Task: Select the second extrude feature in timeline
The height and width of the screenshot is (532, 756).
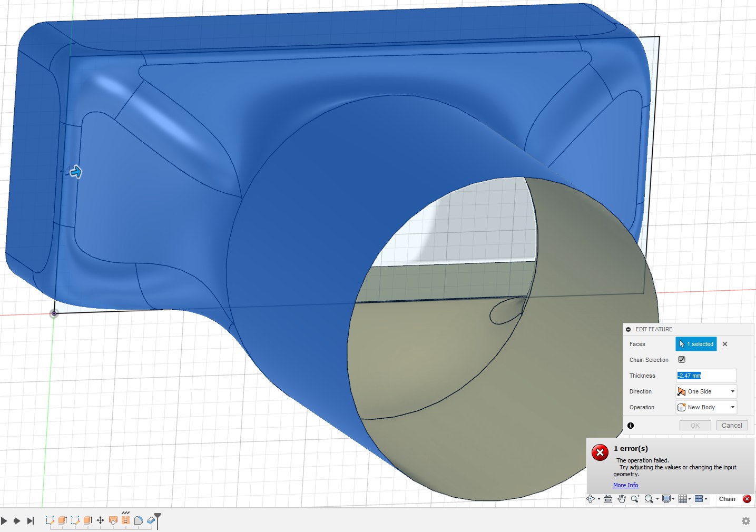Action: click(x=87, y=520)
